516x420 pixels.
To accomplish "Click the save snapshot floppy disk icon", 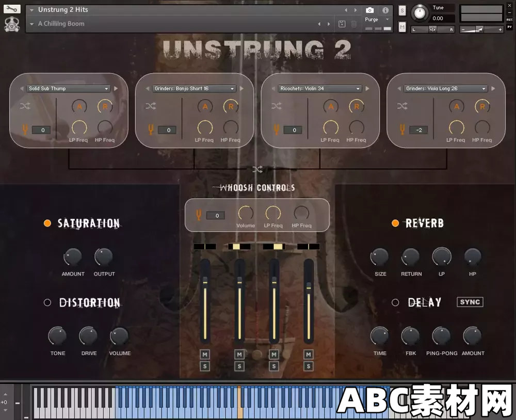I will pyautogui.click(x=342, y=24).
